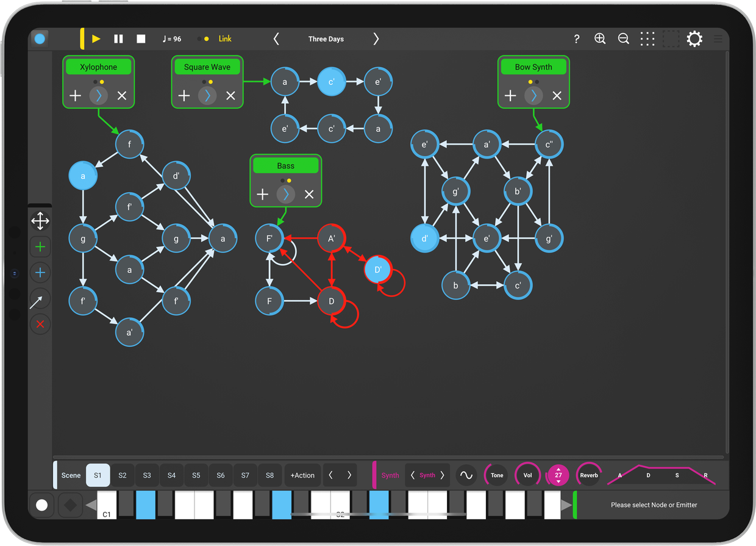Toggle the record button at bottom left
Image resolution: width=756 pixels, height=546 pixels.
click(42, 505)
